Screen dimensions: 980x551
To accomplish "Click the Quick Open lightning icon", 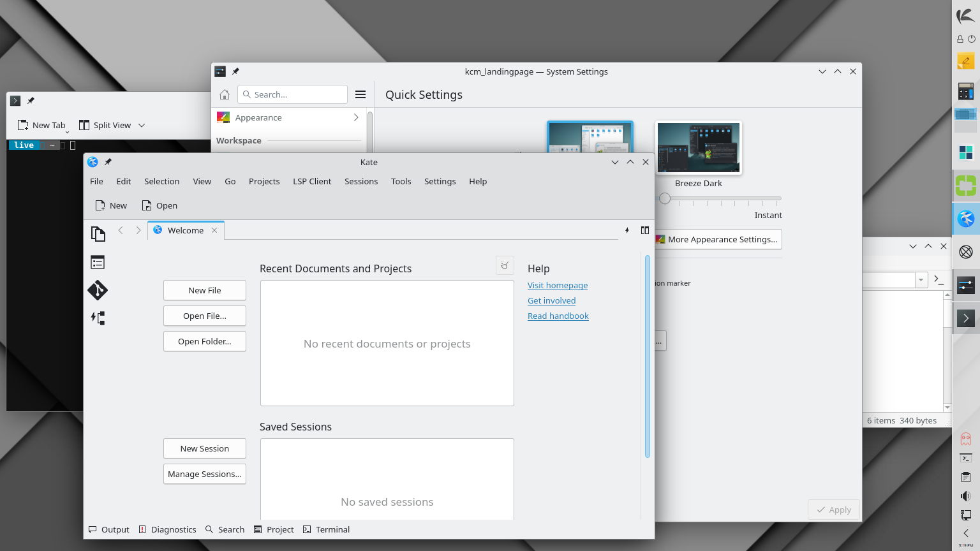I will click(627, 230).
